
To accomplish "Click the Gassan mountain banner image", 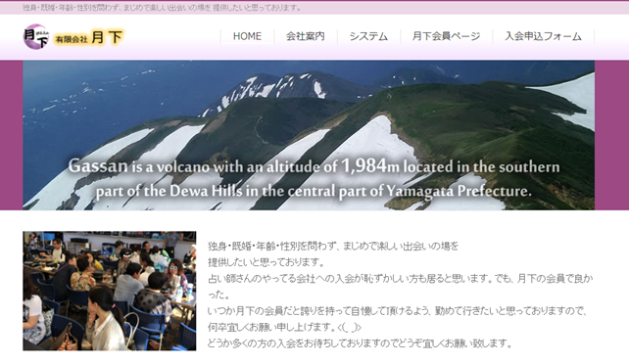I will 309,135.
